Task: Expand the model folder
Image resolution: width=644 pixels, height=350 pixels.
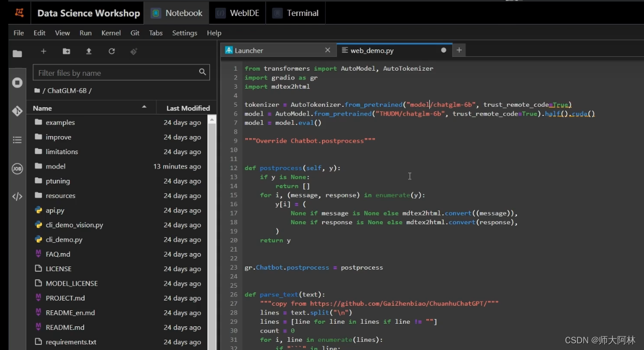Action: 55,166
